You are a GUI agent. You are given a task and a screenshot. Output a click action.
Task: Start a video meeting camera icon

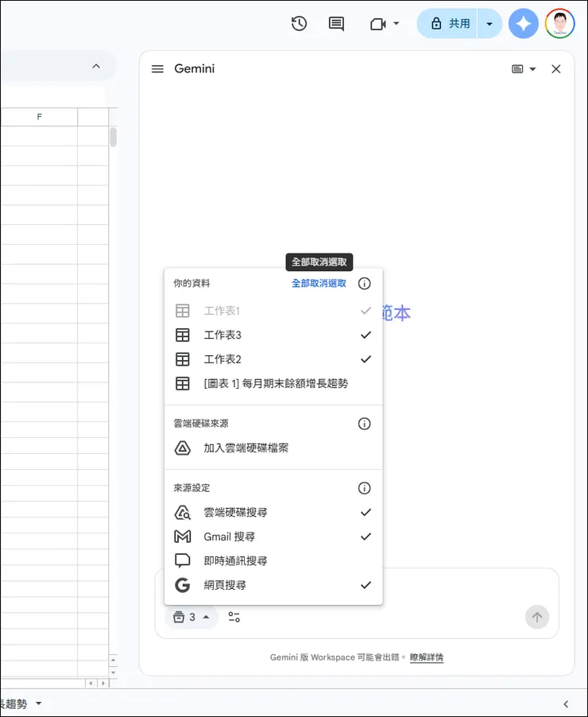[x=377, y=24]
